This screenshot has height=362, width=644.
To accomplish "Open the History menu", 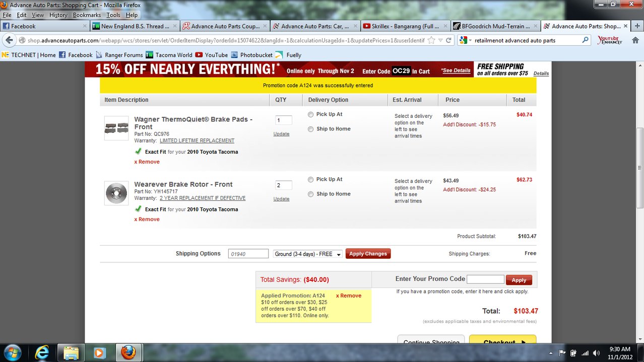I will (58, 15).
